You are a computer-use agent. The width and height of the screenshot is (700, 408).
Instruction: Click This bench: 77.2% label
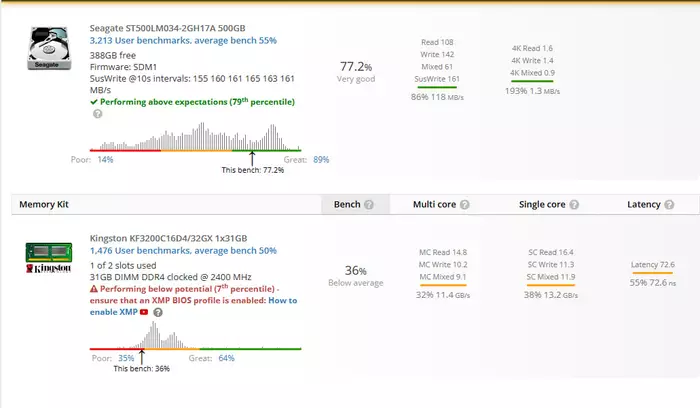click(253, 170)
